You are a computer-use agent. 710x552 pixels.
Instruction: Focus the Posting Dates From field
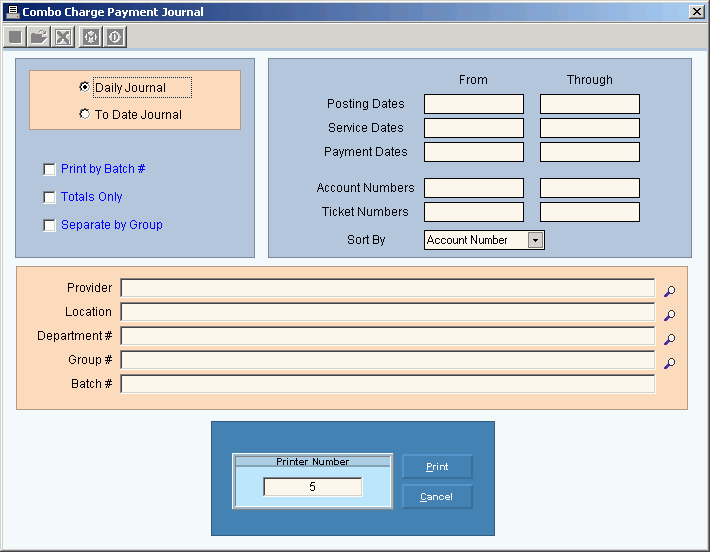474,104
